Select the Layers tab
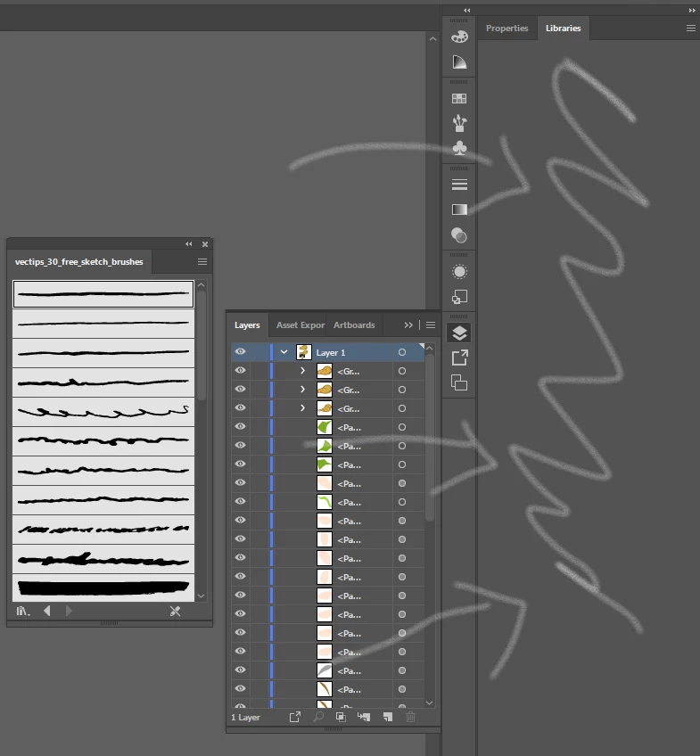The height and width of the screenshot is (756, 700). click(x=247, y=325)
